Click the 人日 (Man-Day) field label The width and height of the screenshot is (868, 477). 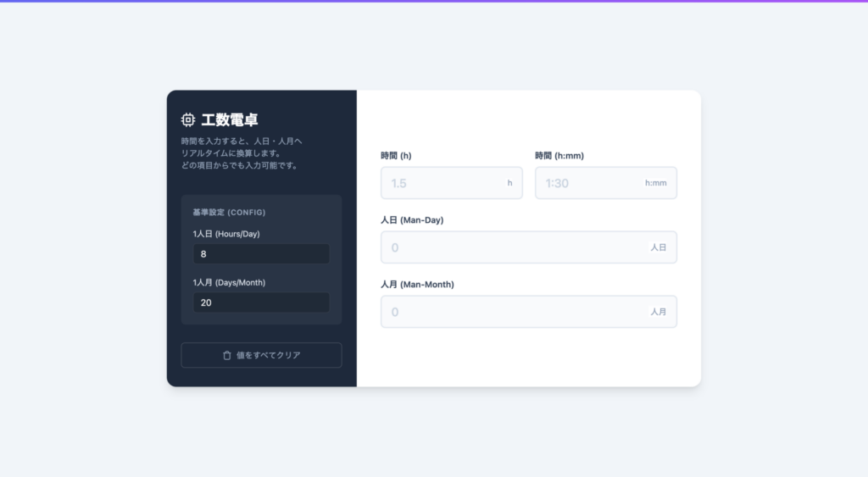click(x=412, y=220)
